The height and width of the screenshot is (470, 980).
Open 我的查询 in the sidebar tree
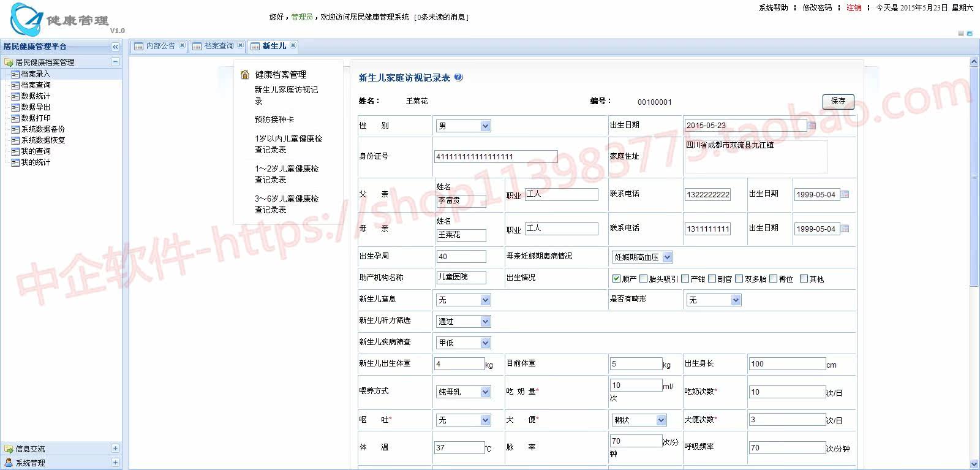pos(36,151)
